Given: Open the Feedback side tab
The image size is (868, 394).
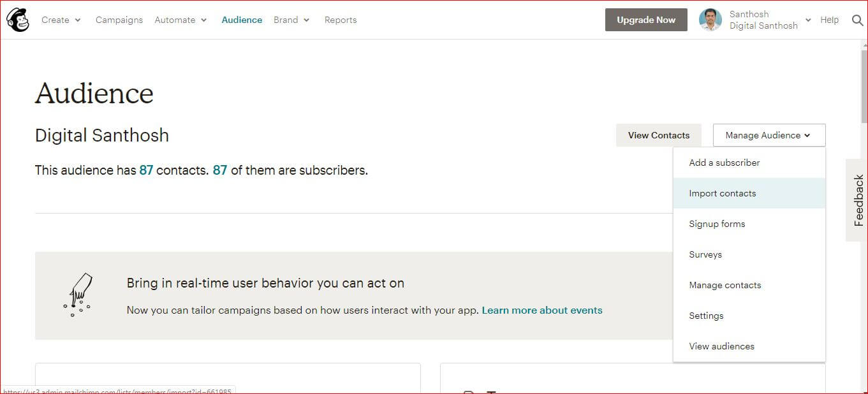Looking at the screenshot, I should click(858, 200).
